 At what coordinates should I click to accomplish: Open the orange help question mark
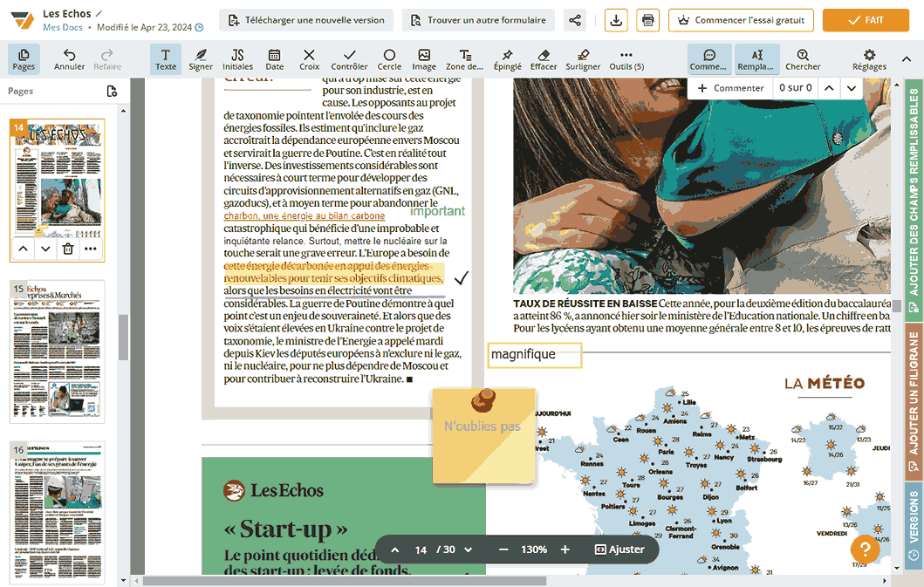click(x=865, y=549)
